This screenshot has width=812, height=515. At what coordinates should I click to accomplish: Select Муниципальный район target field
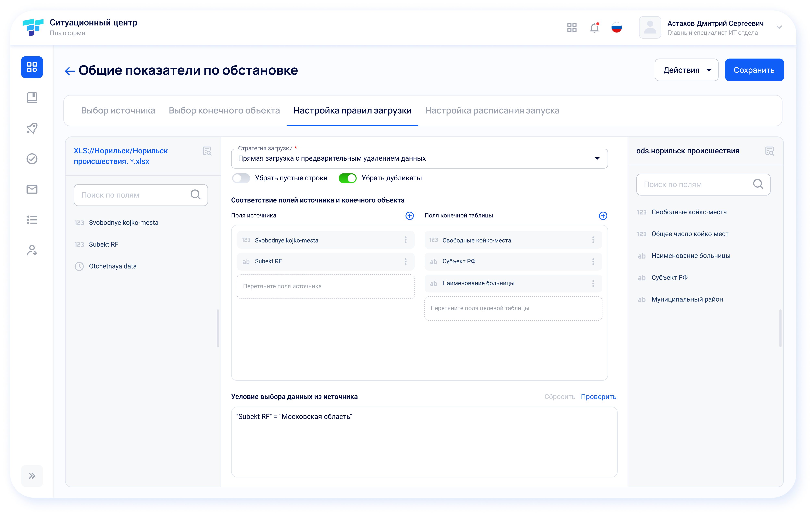pyautogui.click(x=680, y=300)
